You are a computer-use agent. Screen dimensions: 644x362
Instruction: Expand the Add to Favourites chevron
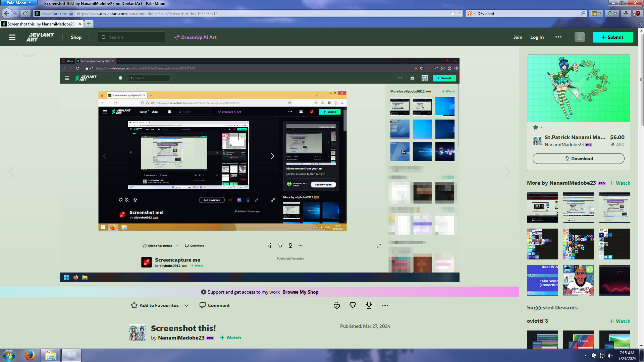186,305
